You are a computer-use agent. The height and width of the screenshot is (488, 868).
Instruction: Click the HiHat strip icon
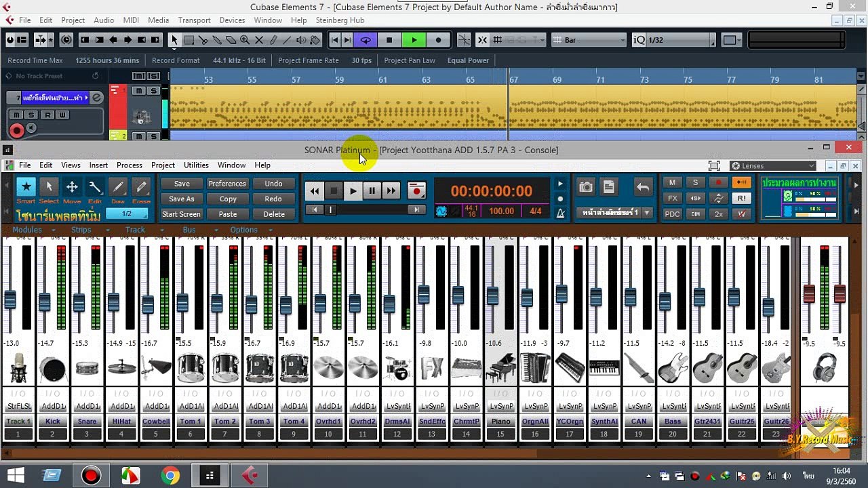pos(122,369)
